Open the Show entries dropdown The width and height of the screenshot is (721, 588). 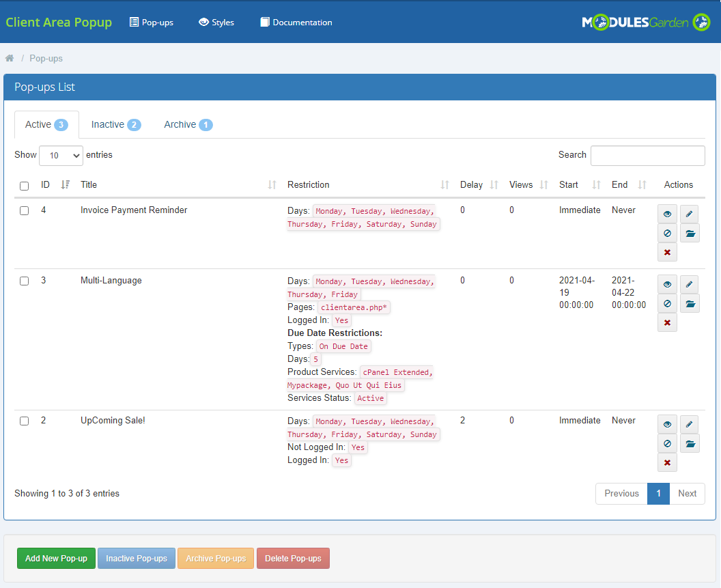[x=61, y=156]
